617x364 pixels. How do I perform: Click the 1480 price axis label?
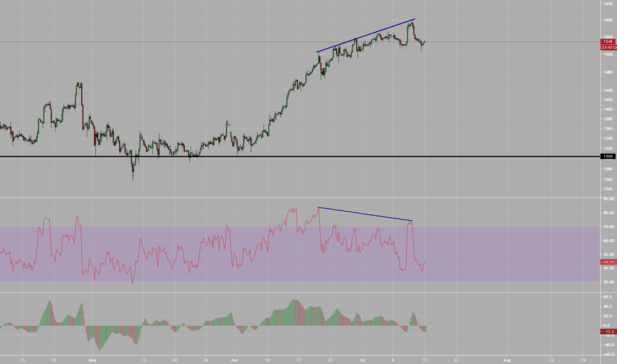tap(608, 72)
